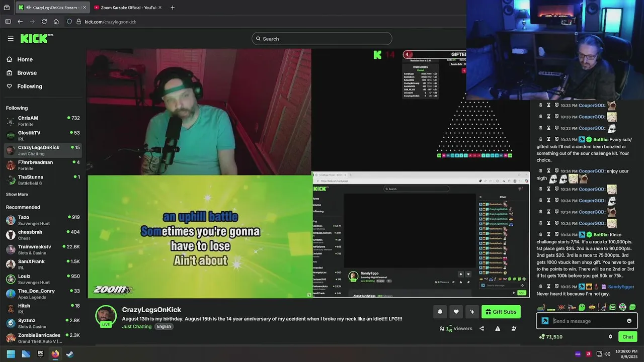Image resolution: width=644 pixels, height=362 pixels.
Task: Open GlostikTV channel in Following list
Action: [43, 136]
